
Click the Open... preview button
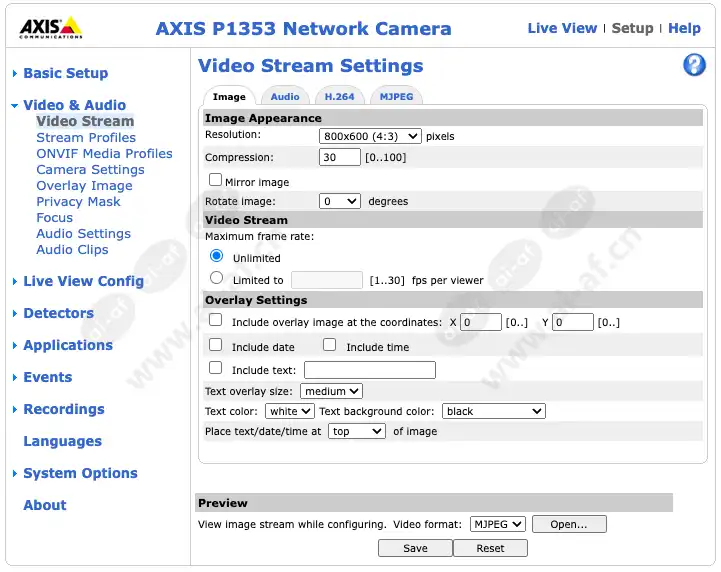569,524
